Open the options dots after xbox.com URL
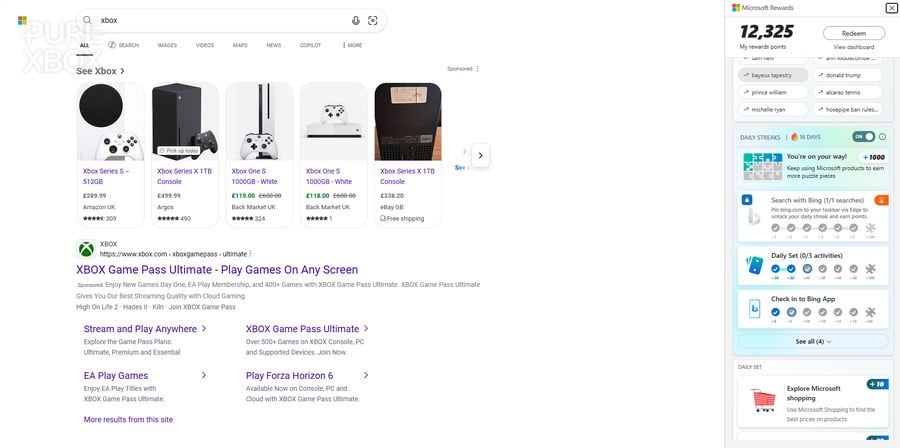 pyautogui.click(x=250, y=254)
